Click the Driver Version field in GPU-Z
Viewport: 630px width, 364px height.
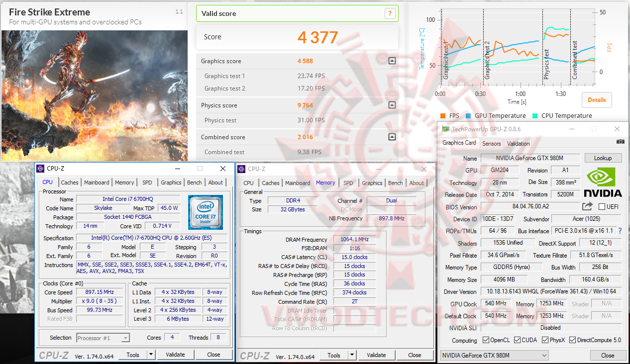coord(551,291)
